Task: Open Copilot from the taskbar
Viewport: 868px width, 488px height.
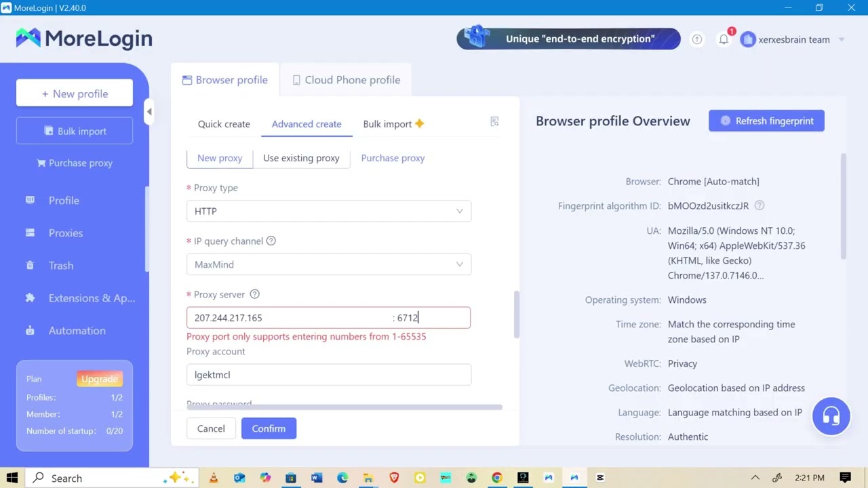Action: (265, 478)
